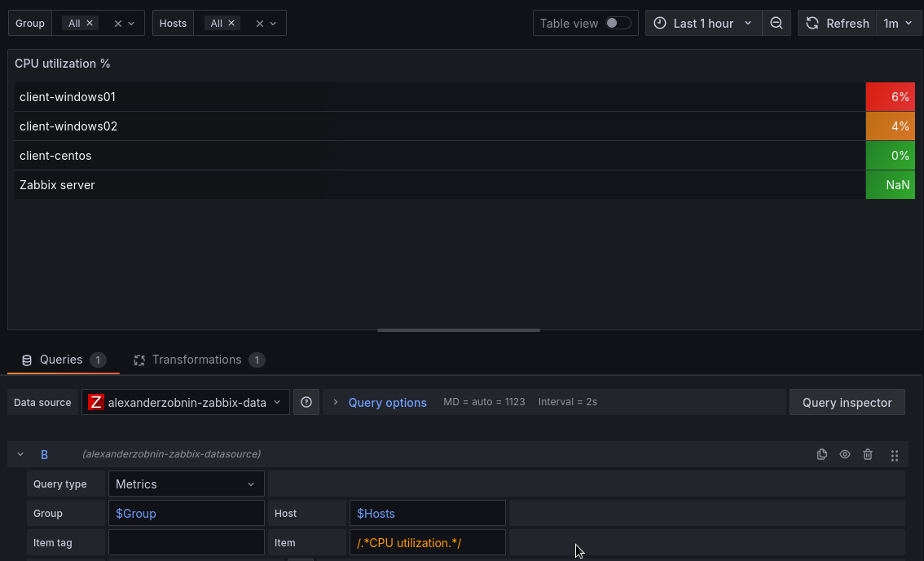This screenshot has width=924, height=561.
Task: Click the green 0% value cell
Action: pyautogui.click(x=891, y=156)
